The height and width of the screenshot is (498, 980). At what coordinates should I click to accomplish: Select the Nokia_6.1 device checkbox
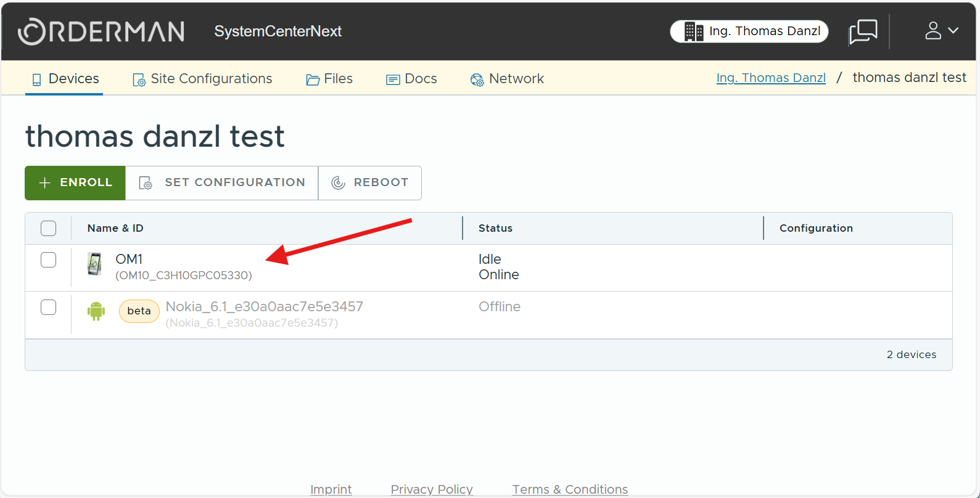coord(48,307)
